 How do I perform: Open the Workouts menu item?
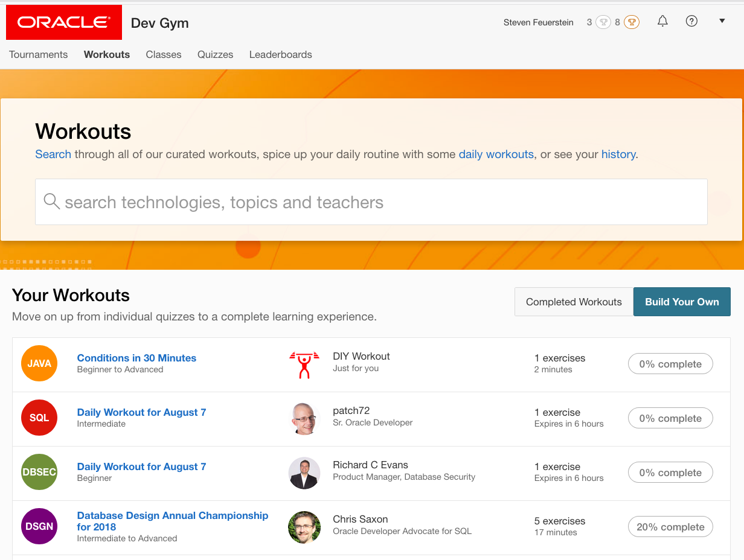[x=107, y=54]
